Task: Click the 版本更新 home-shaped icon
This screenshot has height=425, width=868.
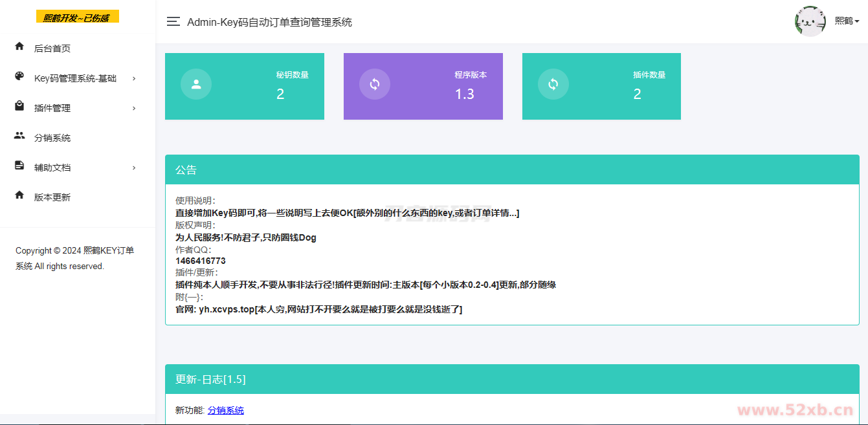Action: pyautogui.click(x=19, y=196)
